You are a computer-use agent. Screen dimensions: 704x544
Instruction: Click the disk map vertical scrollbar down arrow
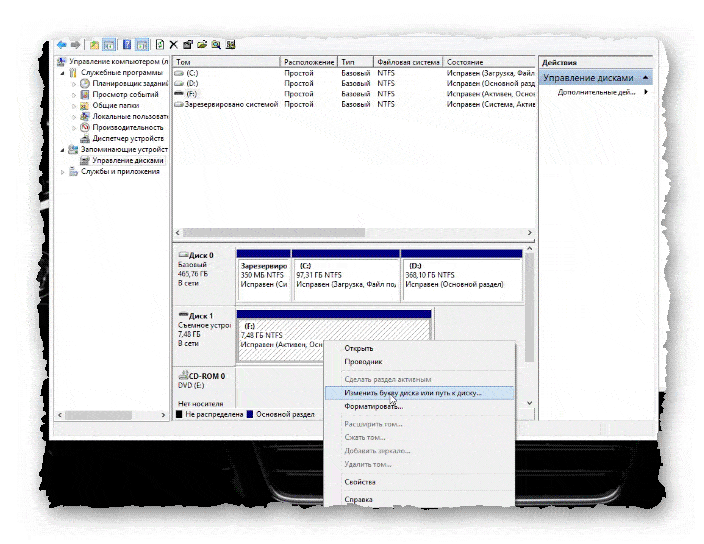coord(529,403)
